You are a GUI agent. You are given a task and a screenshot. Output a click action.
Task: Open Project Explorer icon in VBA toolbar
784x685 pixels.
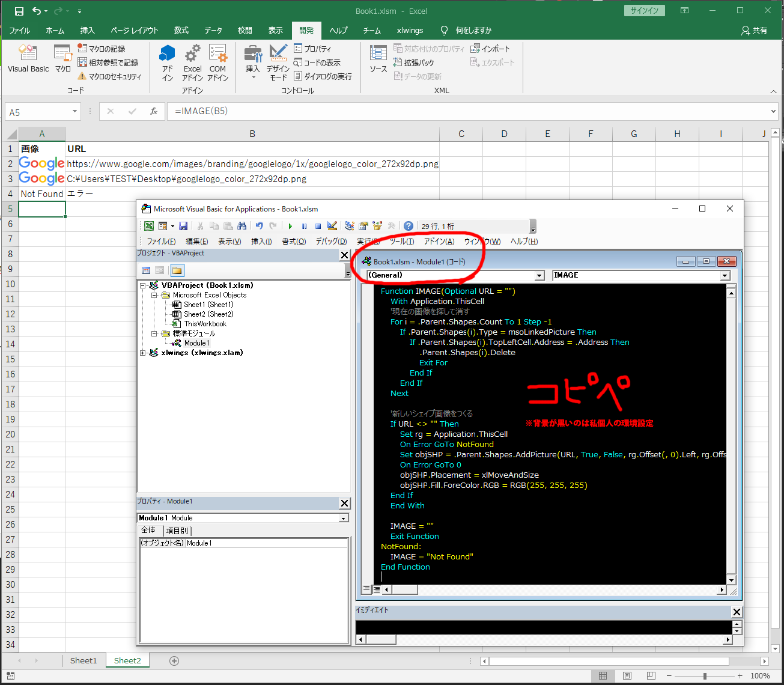350,226
